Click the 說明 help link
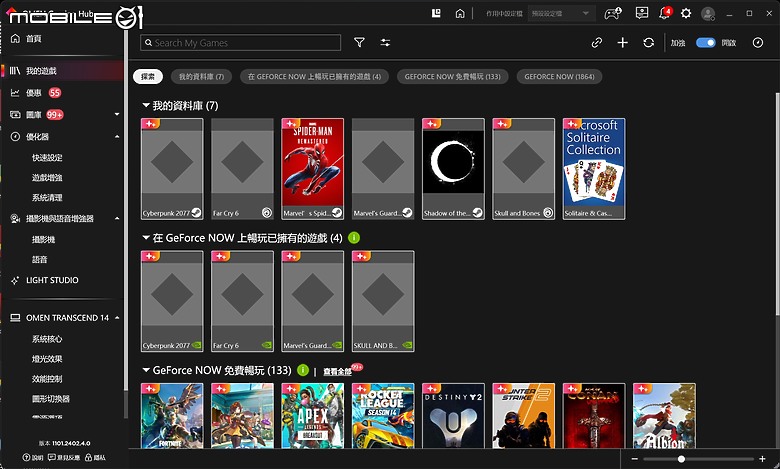This screenshot has height=469, width=780. (33, 458)
